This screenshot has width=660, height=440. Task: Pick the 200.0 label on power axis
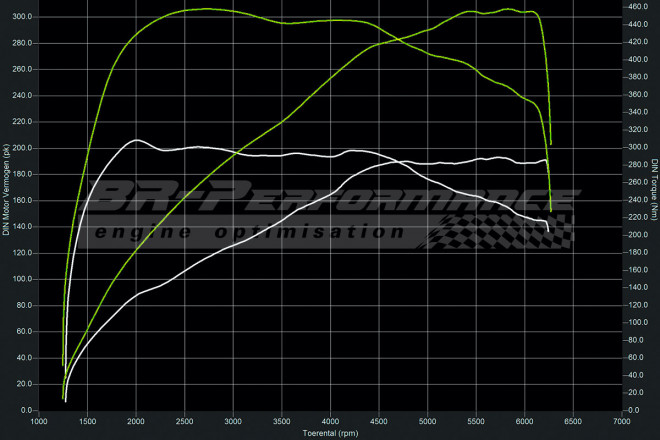coord(21,148)
